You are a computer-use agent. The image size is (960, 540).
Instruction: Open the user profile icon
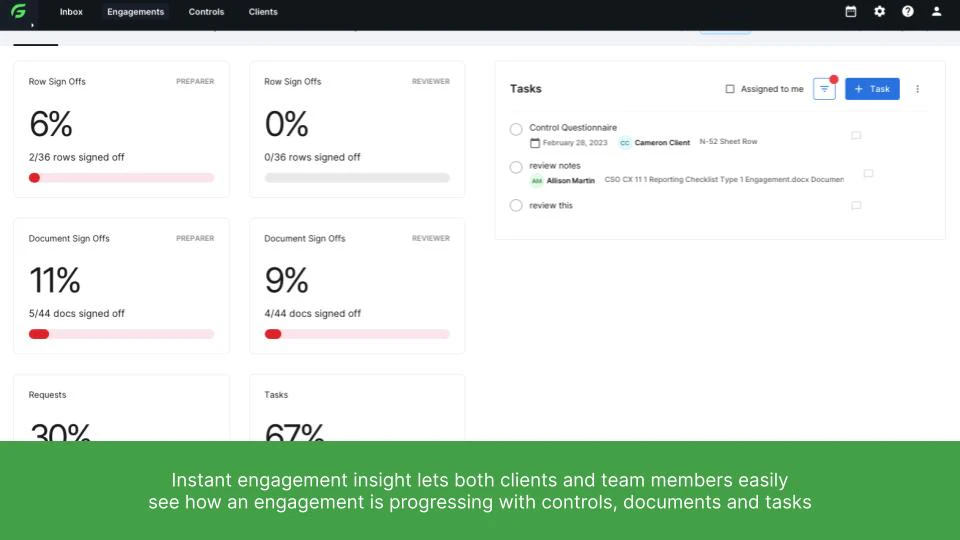coord(937,12)
